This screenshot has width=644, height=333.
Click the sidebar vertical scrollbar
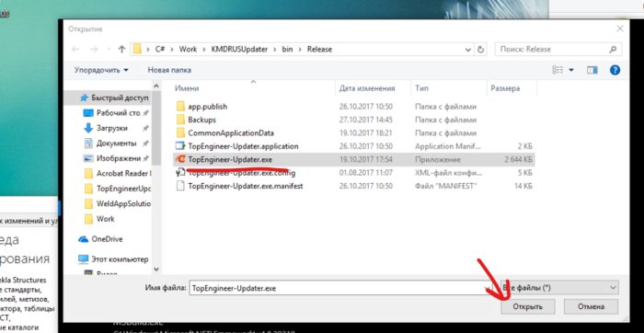tap(156, 177)
